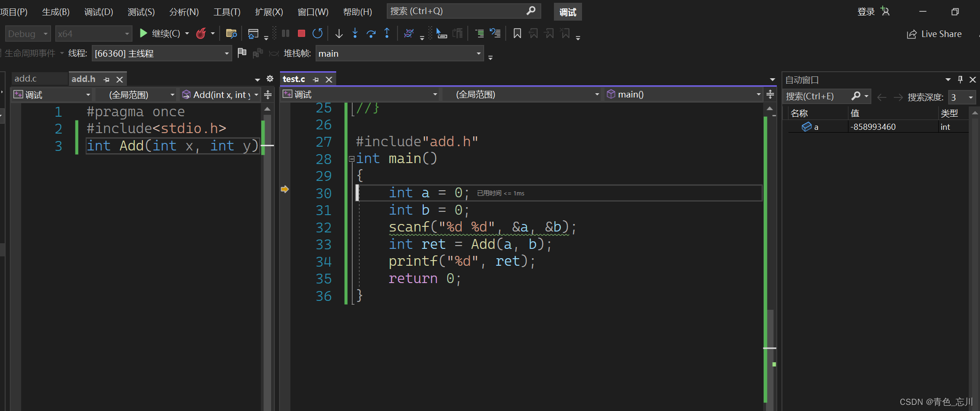The image size is (980, 411).
Task: Toggle pin on the test.c tab
Action: point(316,80)
